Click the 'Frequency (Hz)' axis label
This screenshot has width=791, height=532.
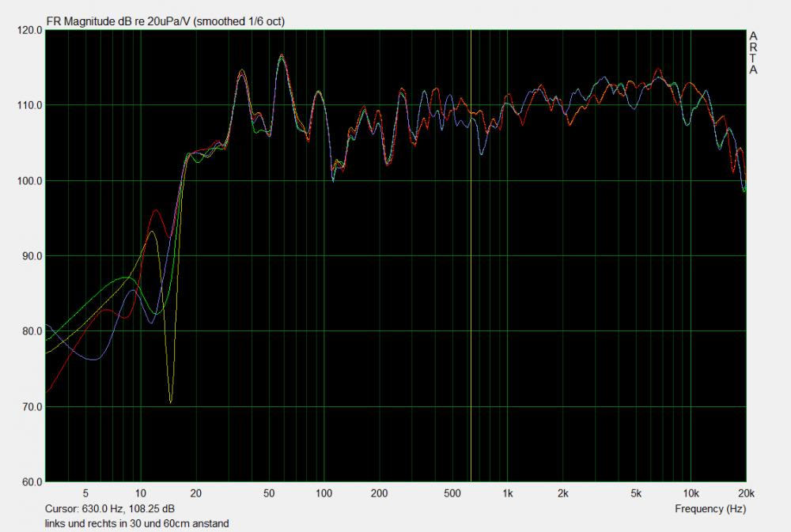[x=710, y=509]
